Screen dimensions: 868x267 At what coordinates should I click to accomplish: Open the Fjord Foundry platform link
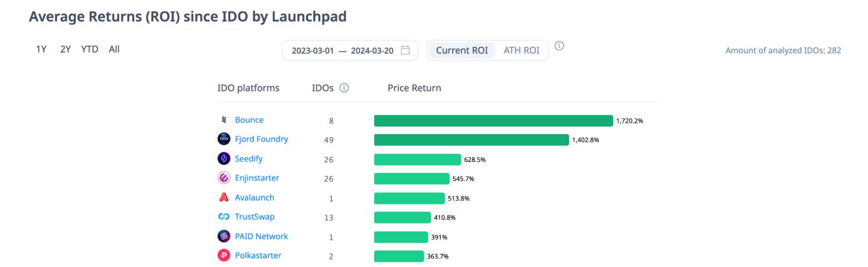[x=262, y=140]
